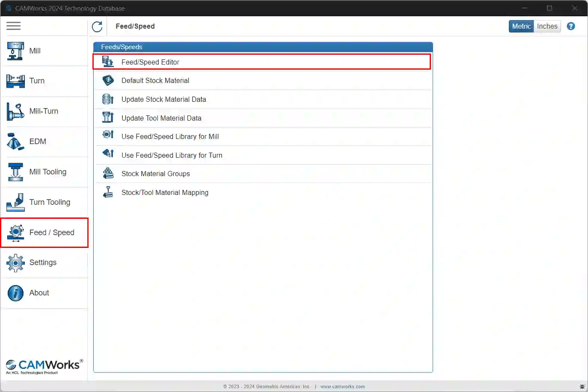Click the refresh icon beside Feed/Speed title
Screen dimensions: 588x392
pyautogui.click(x=97, y=27)
